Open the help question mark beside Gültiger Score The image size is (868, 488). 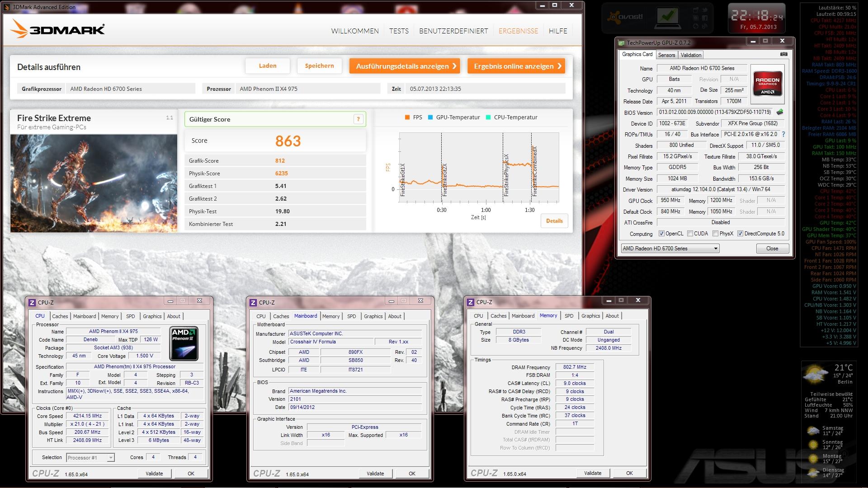[x=358, y=119]
